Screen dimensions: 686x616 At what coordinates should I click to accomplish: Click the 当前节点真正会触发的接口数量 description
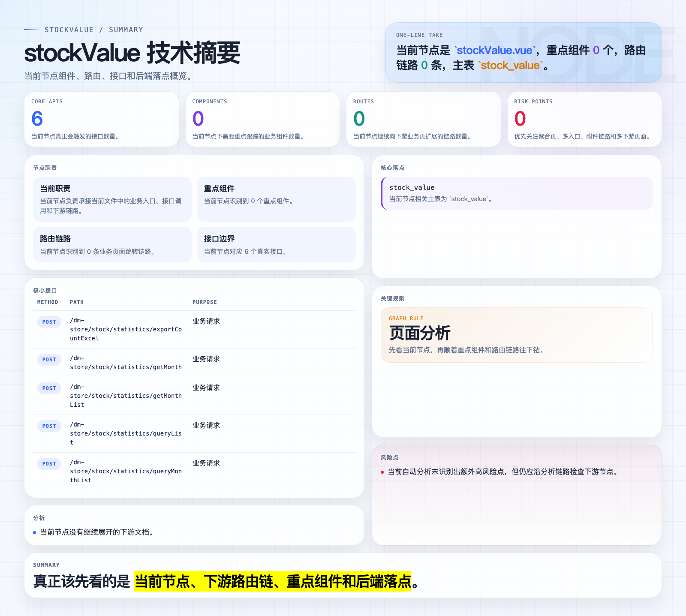click(x=75, y=136)
